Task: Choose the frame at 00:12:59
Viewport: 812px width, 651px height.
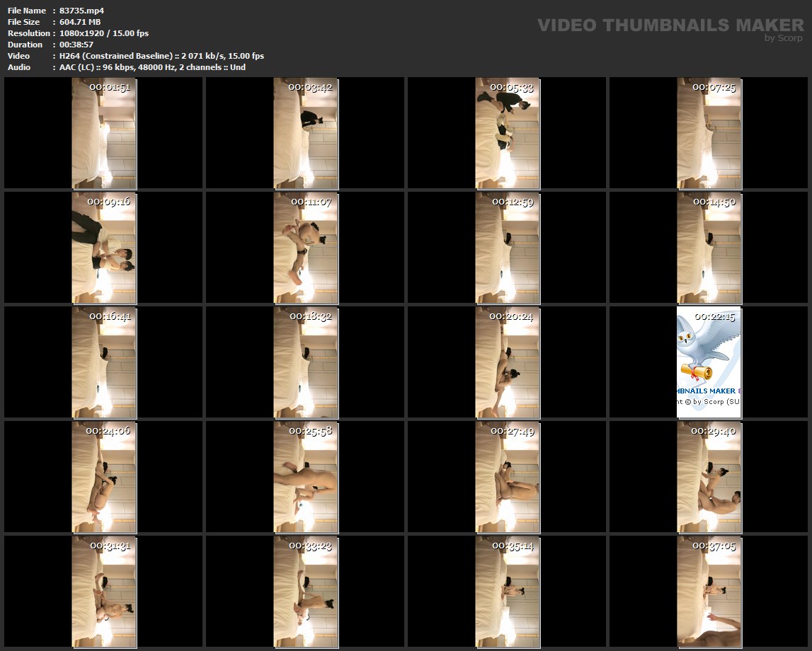Action: 507,248
